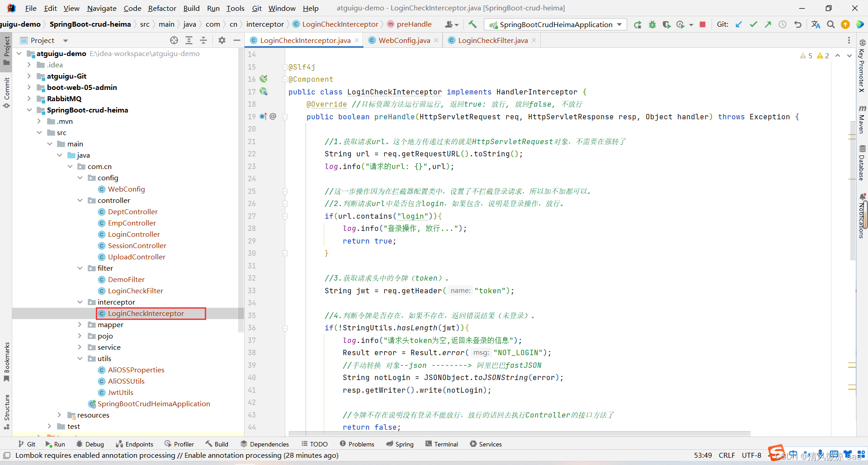Open run configuration dropdown SpringBootCrudHeimaApplication

(556, 24)
